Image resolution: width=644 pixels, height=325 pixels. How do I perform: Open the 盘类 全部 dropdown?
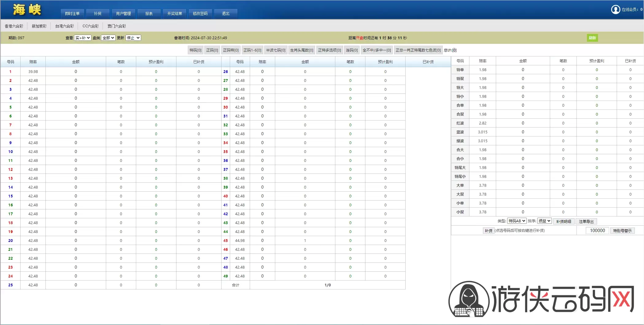pyautogui.click(x=108, y=38)
